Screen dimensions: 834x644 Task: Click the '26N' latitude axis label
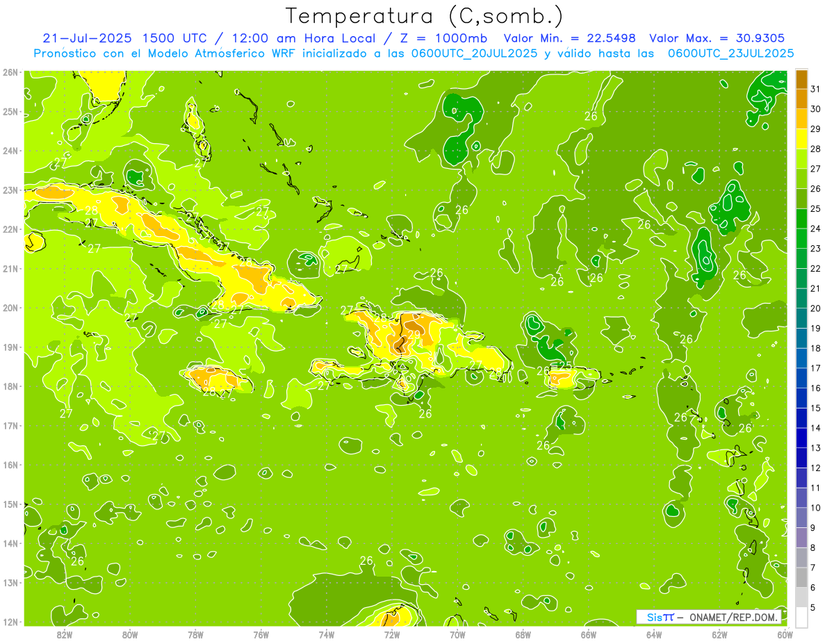(x=10, y=72)
